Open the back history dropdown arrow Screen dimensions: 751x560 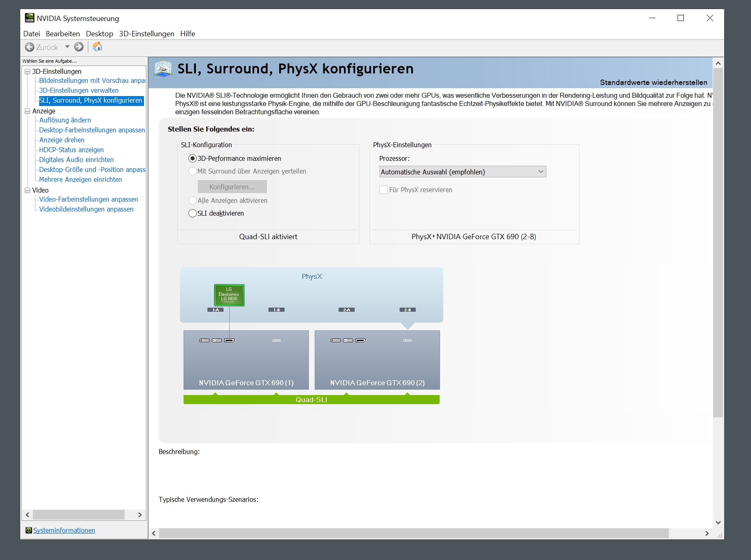coord(67,47)
